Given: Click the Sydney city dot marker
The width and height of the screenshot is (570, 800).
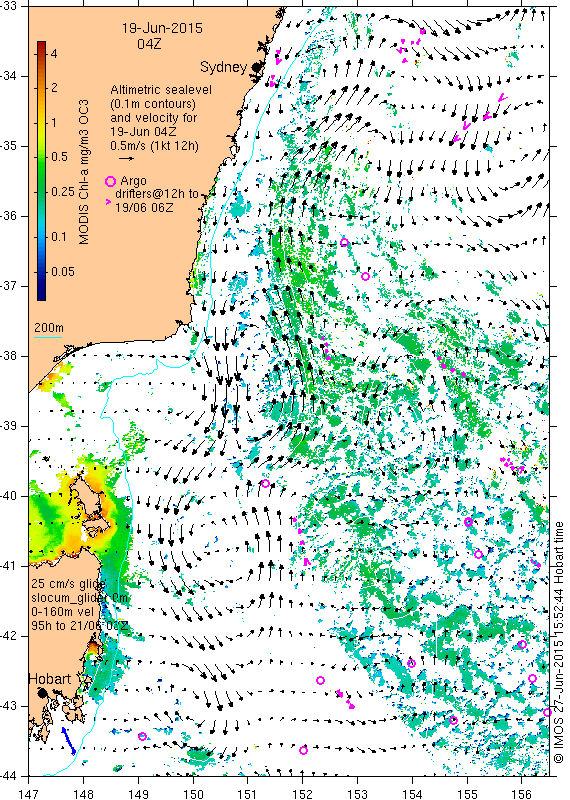Looking at the screenshot, I should pos(256,67).
